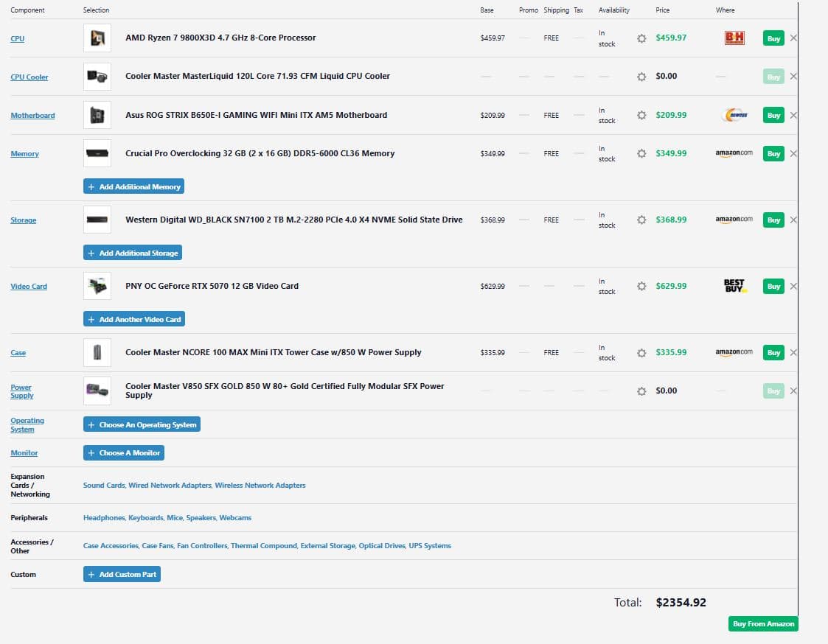The width and height of the screenshot is (828, 644).
Task: Buy the CPU from B&H
Action: (773, 38)
